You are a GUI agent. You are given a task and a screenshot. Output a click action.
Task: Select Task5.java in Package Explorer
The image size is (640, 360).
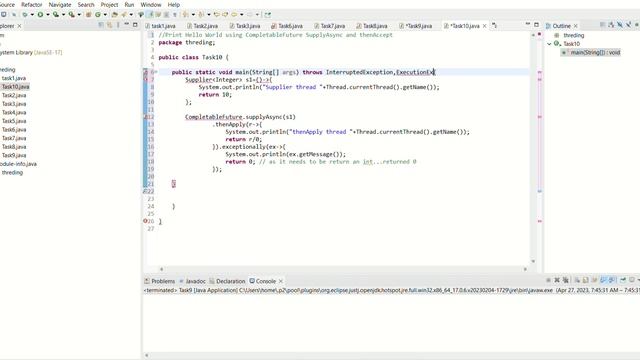tap(14, 121)
